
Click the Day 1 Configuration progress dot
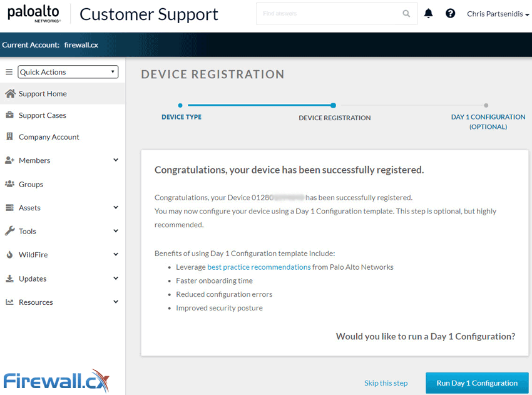pyautogui.click(x=486, y=106)
